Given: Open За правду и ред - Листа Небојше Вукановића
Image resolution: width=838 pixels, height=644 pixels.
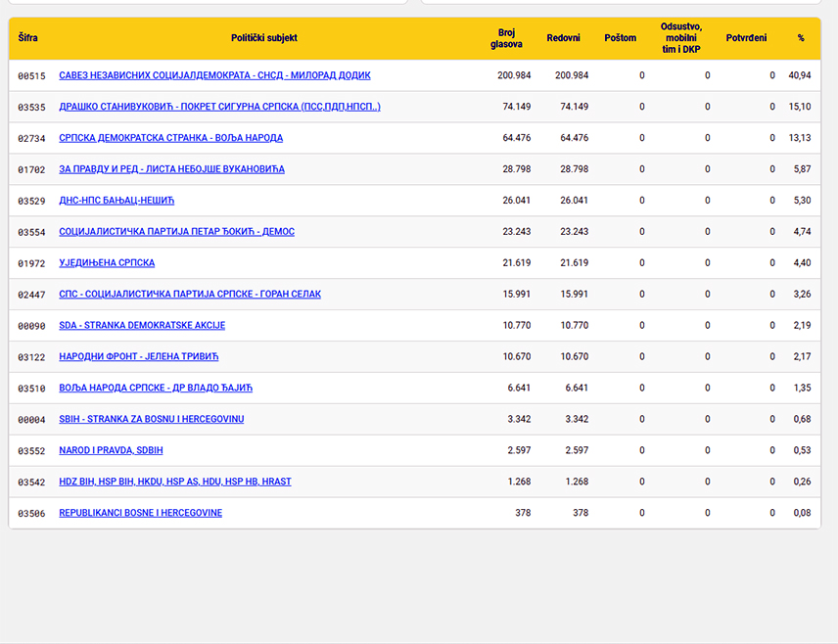Looking at the screenshot, I should coord(171,169).
